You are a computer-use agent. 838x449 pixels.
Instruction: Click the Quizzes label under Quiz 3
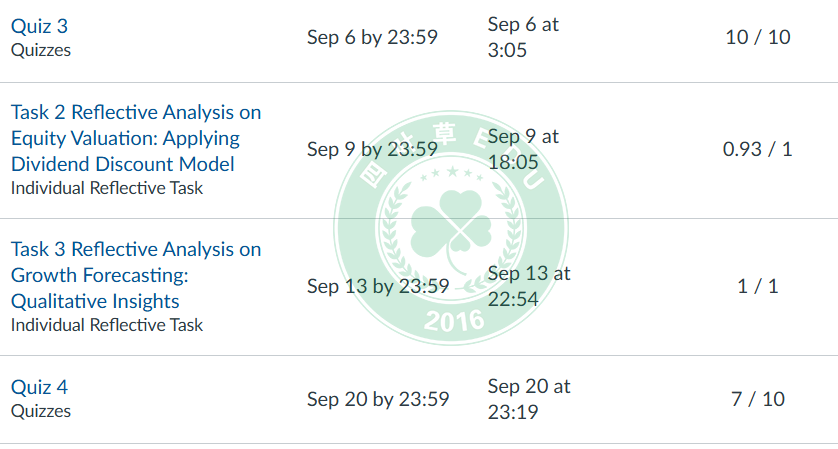tap(41, 49)
